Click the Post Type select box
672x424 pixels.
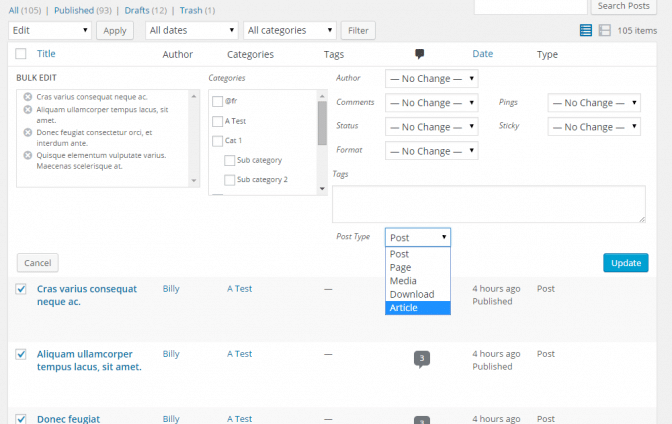tap(418, 238)
